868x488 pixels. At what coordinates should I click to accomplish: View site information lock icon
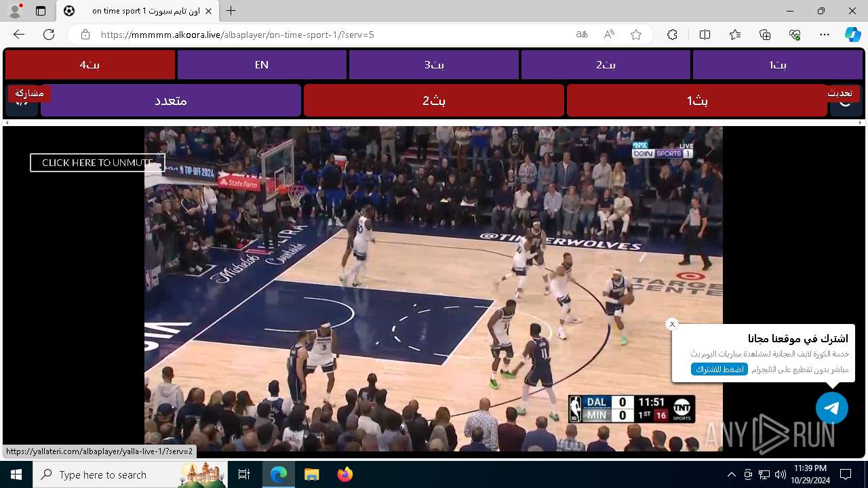click(x=85, y=35)
